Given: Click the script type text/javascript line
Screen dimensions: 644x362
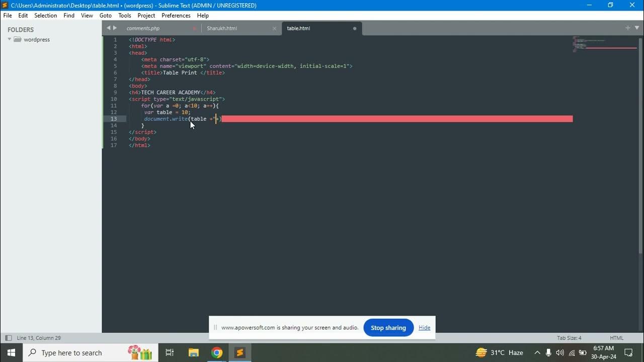Looking at the screenshot, I should click(177, 99).
